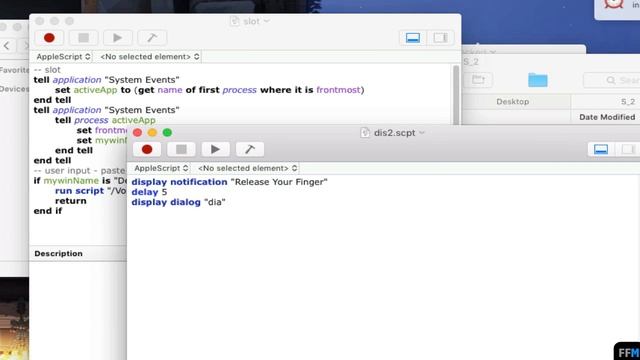The width and height of the screenshot is (640, 360).
Task: Click display dialog "dia" line
Action: pyautogui.click(x=178, y=202)
